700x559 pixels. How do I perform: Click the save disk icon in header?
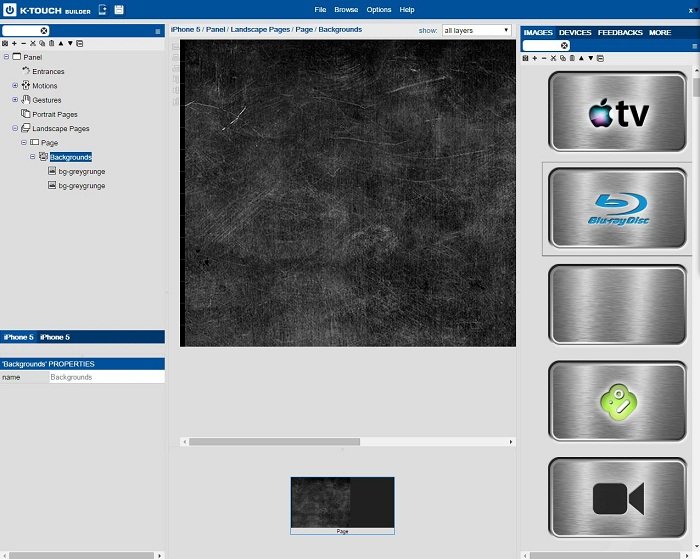[119, 9]
